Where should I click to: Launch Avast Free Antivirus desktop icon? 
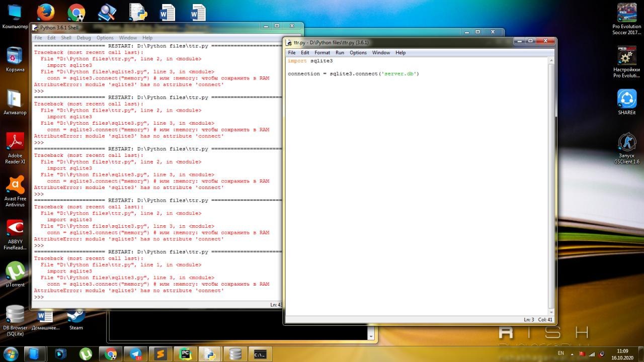[15, 192]
